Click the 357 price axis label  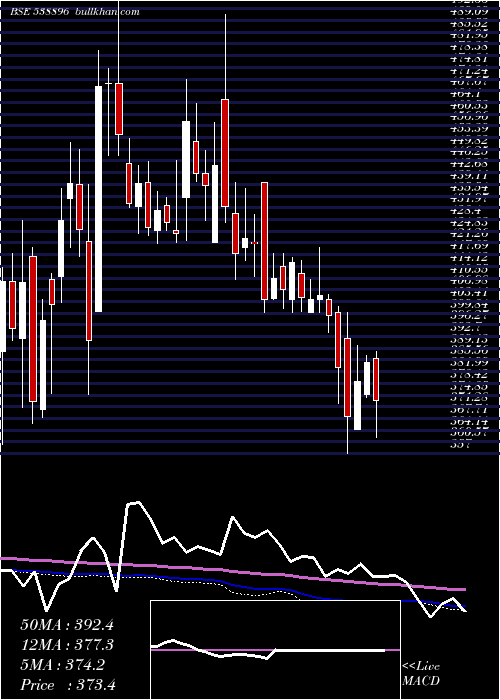click(459, 445)
